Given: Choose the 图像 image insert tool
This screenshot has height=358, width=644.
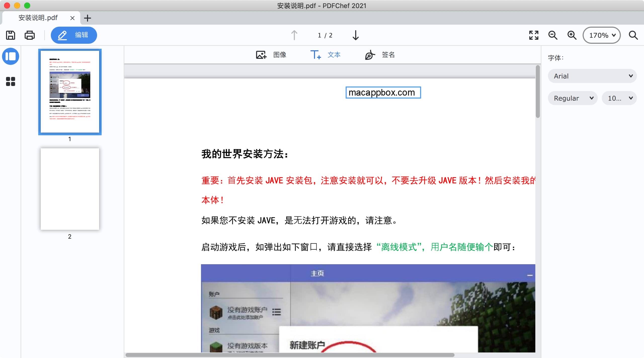Looking at the screenshot, I should coord(271,55).
